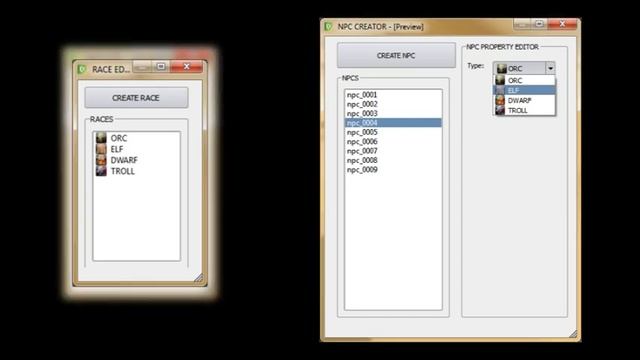The width and height of the screenshot is (640, 360).
Task: Click the ORC portrait icon in Races list
Action: pos(101,138)
